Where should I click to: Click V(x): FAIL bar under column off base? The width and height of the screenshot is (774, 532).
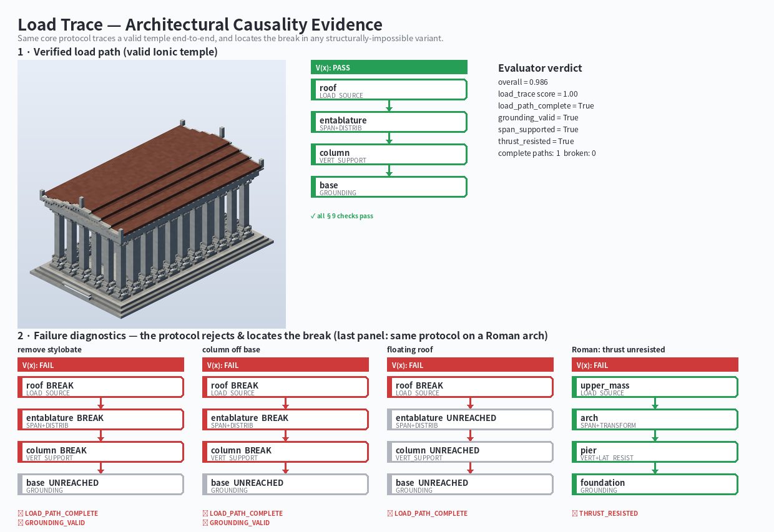[285, 365]
